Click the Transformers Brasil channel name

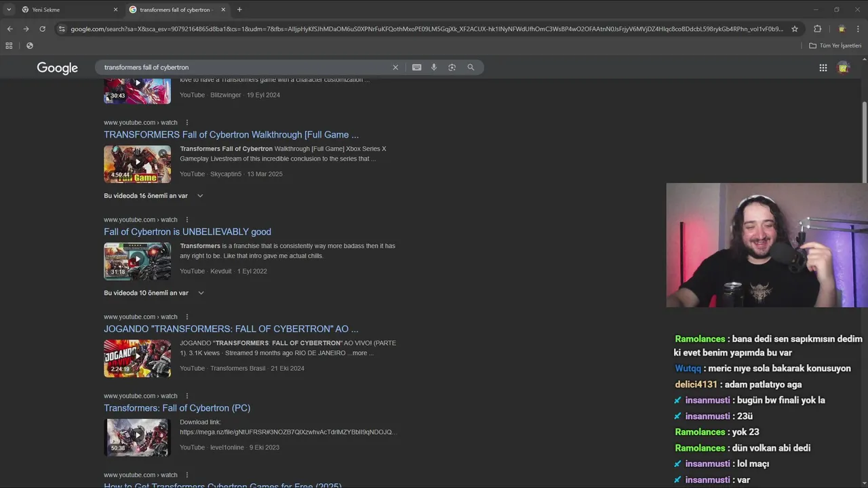[x=238, y=369]
